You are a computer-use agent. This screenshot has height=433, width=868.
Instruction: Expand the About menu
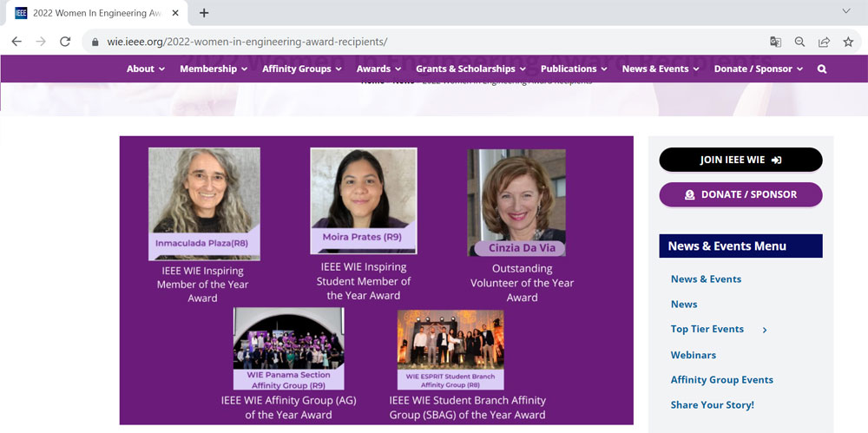pyautogui.click(x=146, y=69)
